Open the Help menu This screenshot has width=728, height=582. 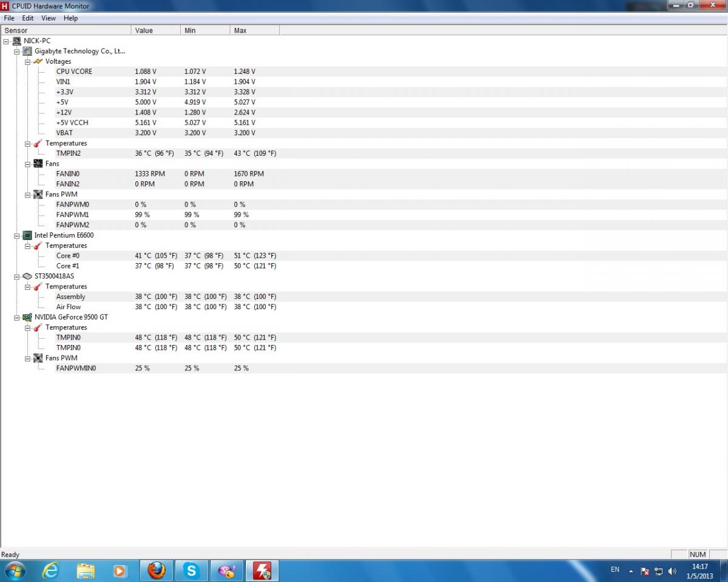coord(71,18)
